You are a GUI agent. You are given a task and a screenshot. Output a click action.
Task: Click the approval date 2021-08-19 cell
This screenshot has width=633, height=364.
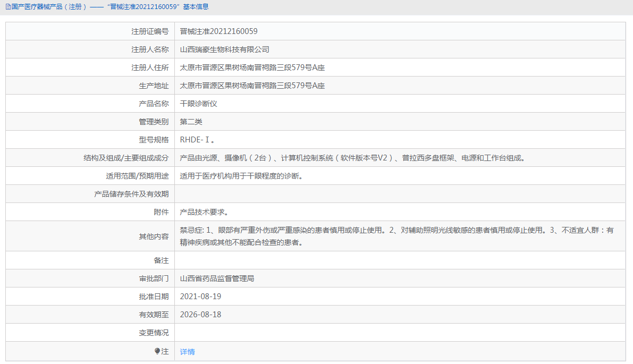(x=200, y=296)
